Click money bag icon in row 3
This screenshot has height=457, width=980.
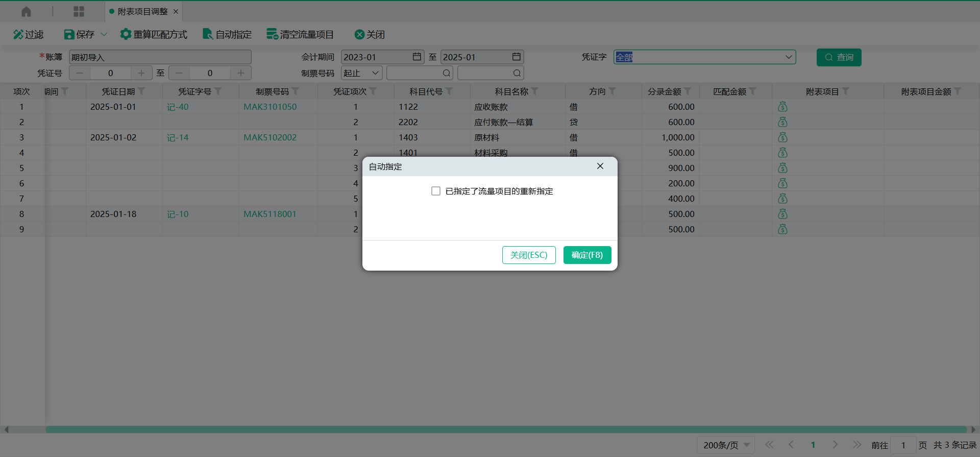click(782, 137)
